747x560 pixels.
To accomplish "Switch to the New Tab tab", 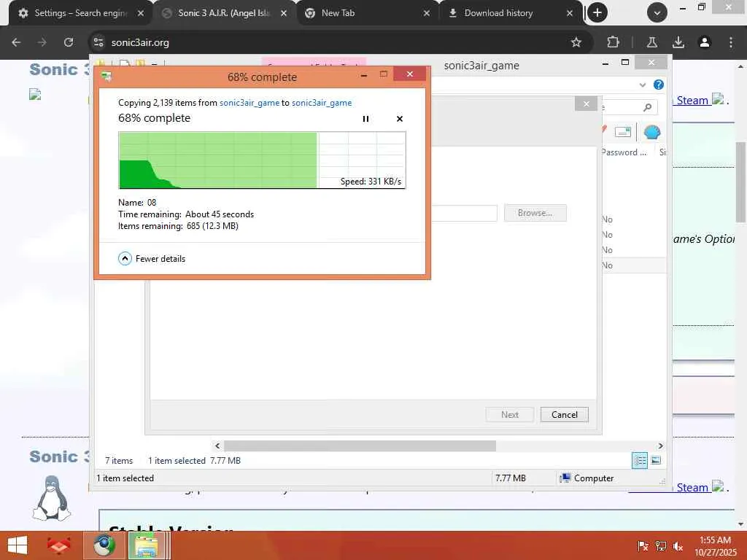I will [x=366, y=13].
